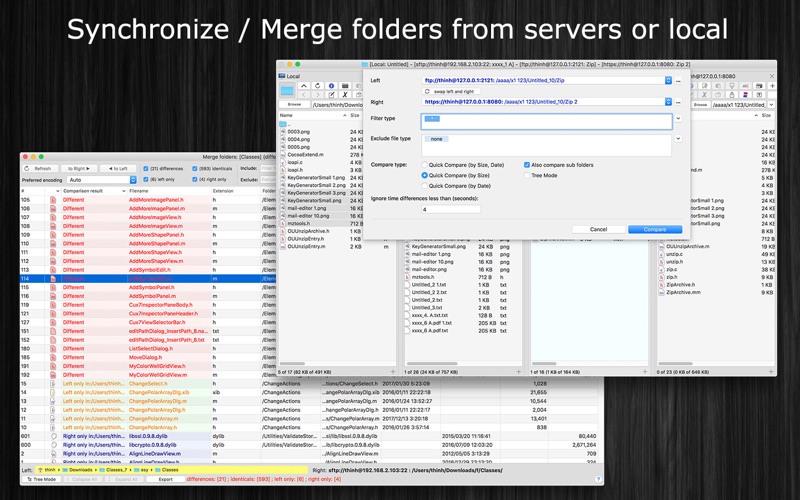This screenshot has width=800, height=500.
Task: Click forward arrow in Local panel toolbar
Action: (317, 94)
